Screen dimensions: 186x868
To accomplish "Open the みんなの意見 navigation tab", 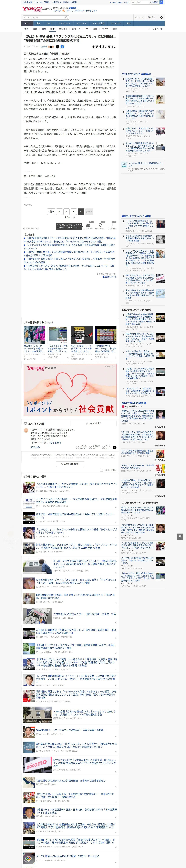I will tap(98, 24).
